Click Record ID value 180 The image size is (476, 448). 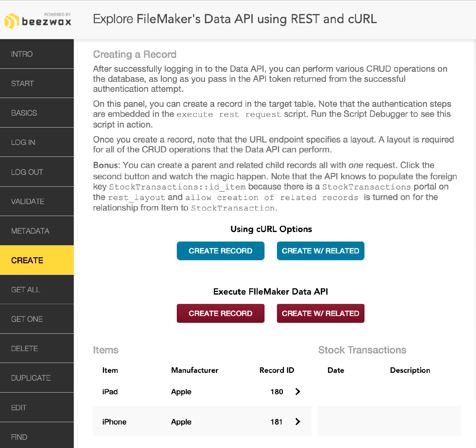coord(277,392)
